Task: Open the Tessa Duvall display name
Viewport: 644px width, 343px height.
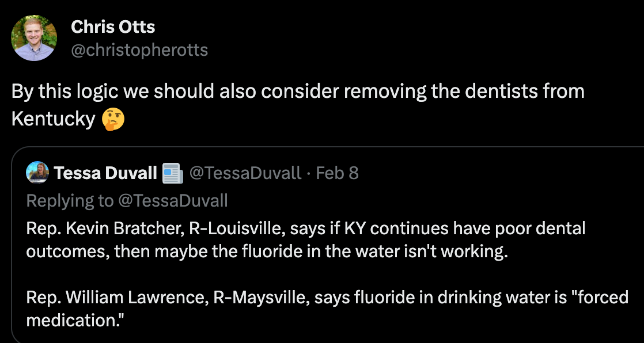Action: (x=105, y=173)
